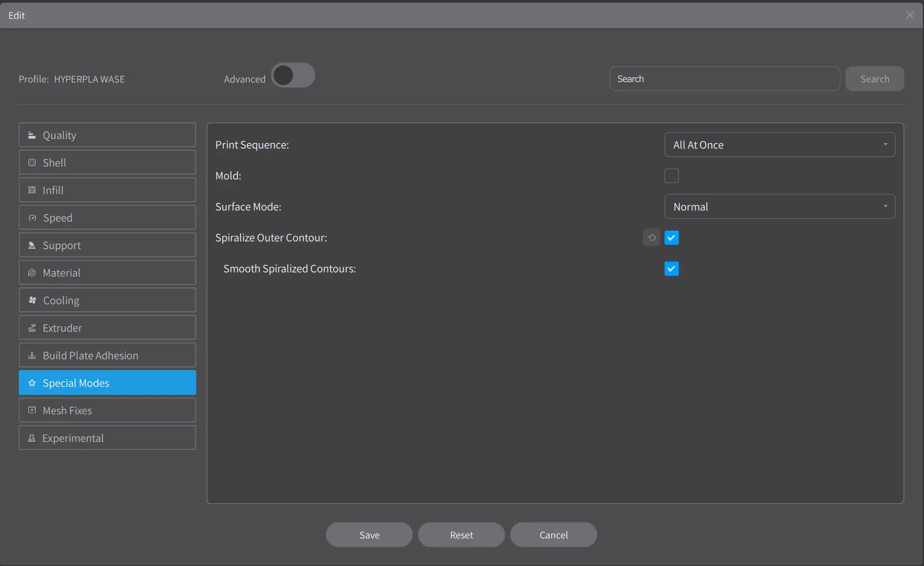The height and width of the screenshot is (566, 924).
Task: Click the Shell category icon
Action: point(32,162)
